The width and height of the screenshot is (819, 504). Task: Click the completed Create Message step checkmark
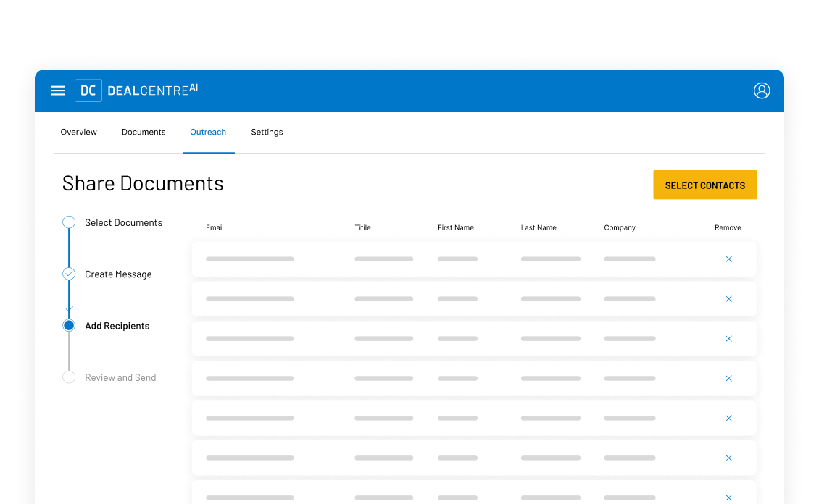click(68, 274)
